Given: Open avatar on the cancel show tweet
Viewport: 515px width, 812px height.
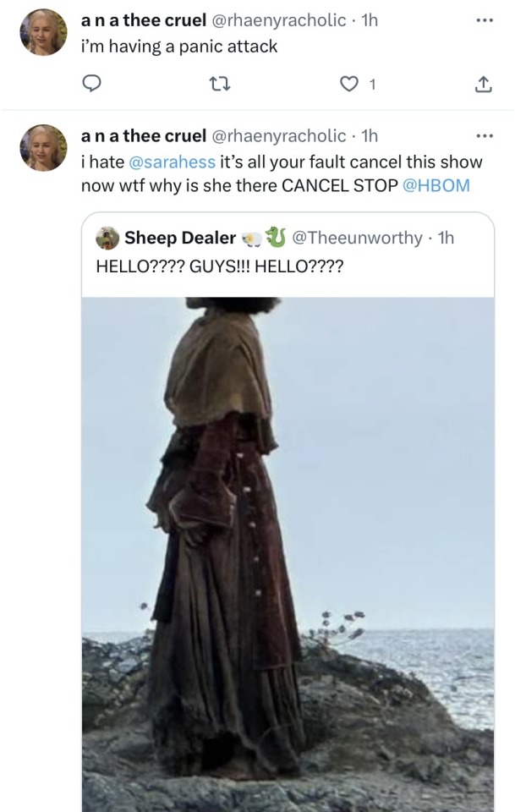Looking at the screenshot, I should [43, 147].
